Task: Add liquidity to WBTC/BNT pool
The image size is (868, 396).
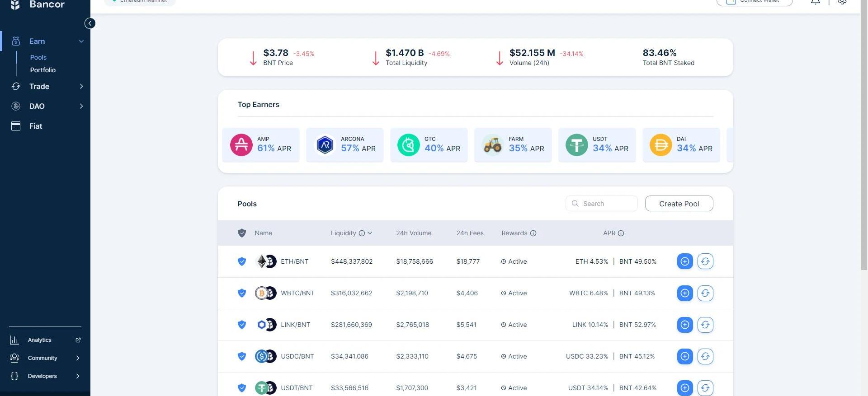Action: click(685, 293)
